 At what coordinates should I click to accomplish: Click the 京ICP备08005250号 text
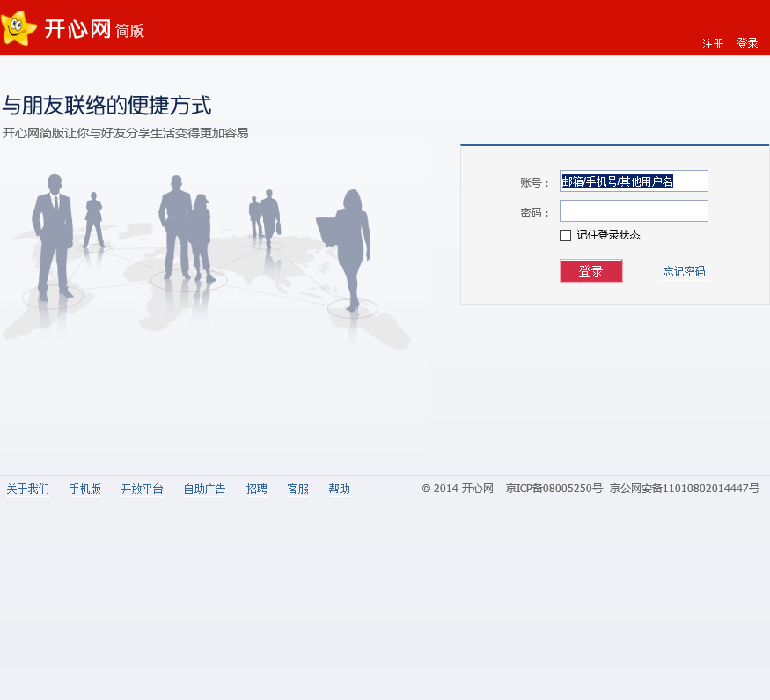[554, 489]
